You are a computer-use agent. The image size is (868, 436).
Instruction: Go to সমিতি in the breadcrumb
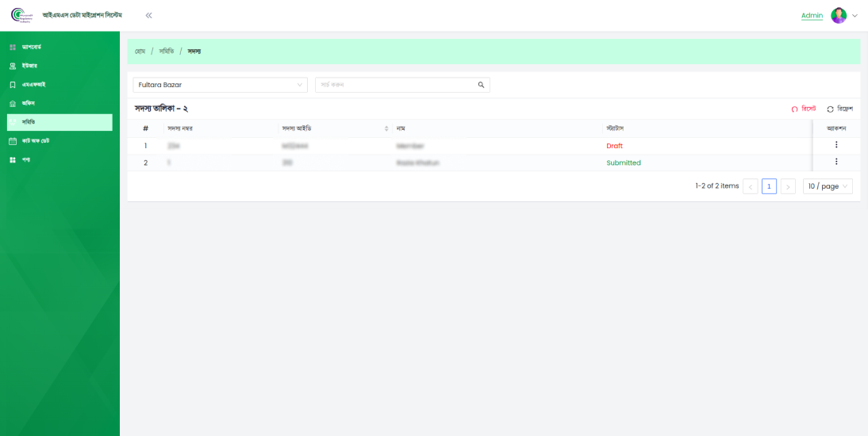pos(167,52)
